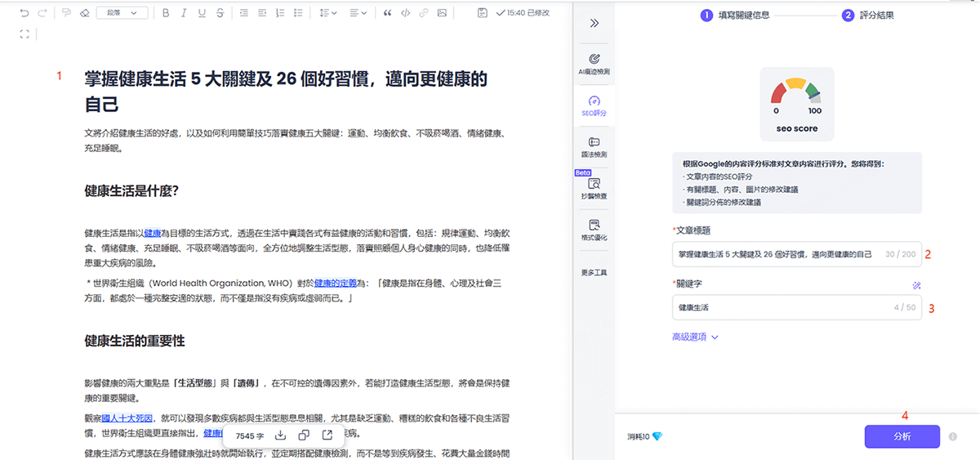This screenshot has width=980, height=460.
Task: Apply outdent to the paragraph
Action: pyautogui.click(x=244, y=13)
